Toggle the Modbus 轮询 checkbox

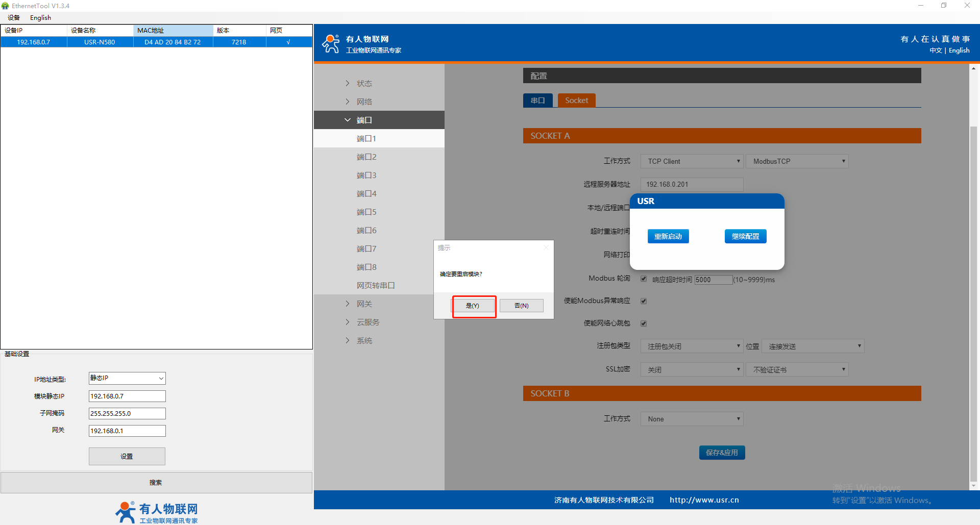pyautogui.click(x=644, y=279)
